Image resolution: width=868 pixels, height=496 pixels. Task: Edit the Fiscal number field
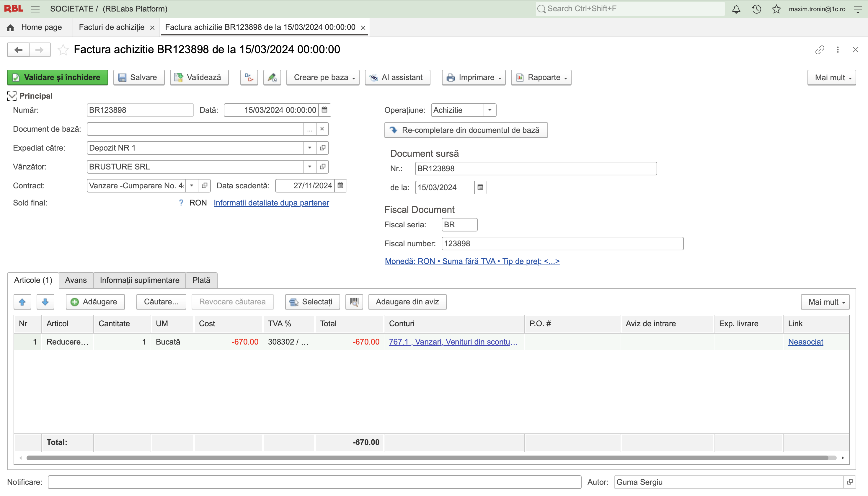[x=562, y=244]
